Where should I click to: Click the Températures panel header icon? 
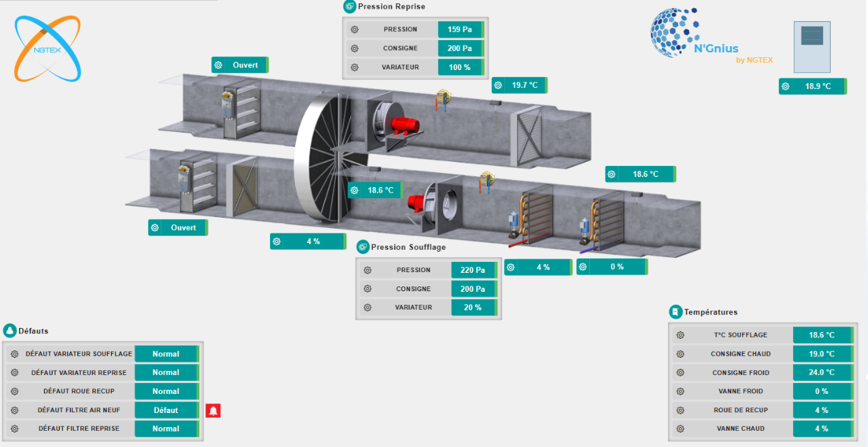click(x=675, y=312)
